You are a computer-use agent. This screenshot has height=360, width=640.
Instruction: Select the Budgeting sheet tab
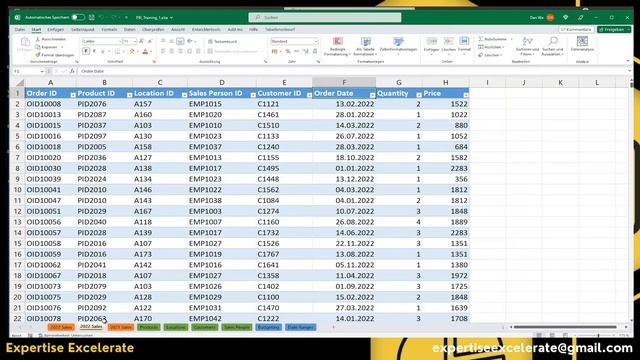click(x=269, y=327)
